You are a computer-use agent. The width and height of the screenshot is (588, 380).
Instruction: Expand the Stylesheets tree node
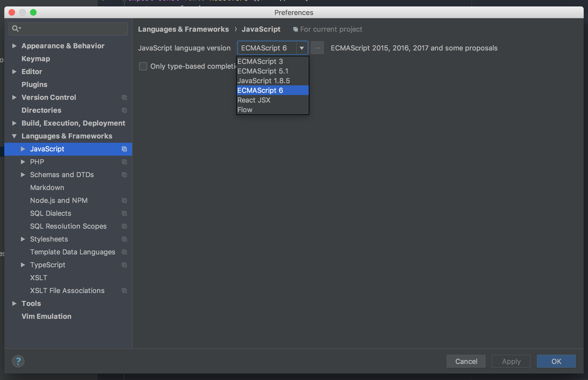coord(23,239)
